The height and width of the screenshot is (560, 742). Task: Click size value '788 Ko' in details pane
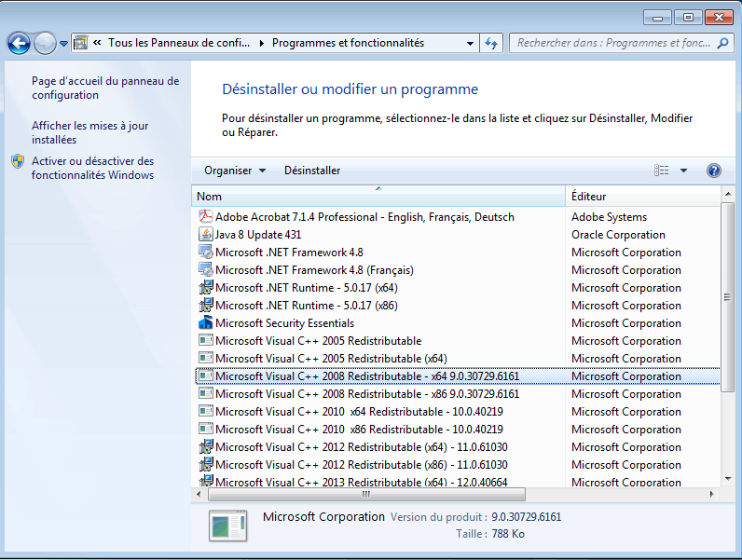[x=508, y=534]
